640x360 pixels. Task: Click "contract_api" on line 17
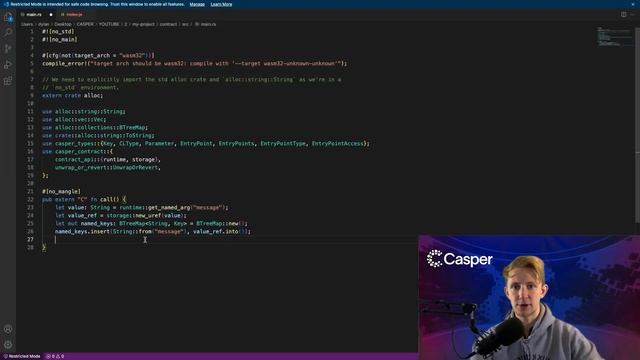[x=74, y=160]
